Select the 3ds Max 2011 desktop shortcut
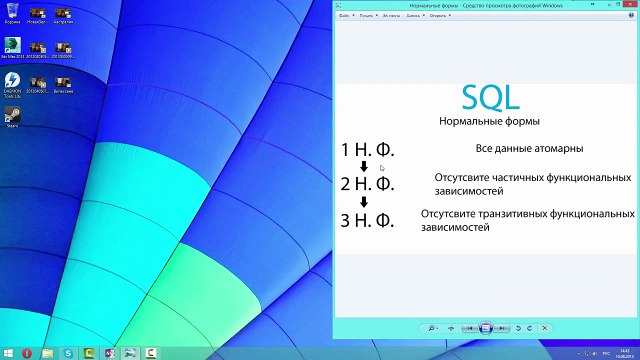 tap(13, 47)
